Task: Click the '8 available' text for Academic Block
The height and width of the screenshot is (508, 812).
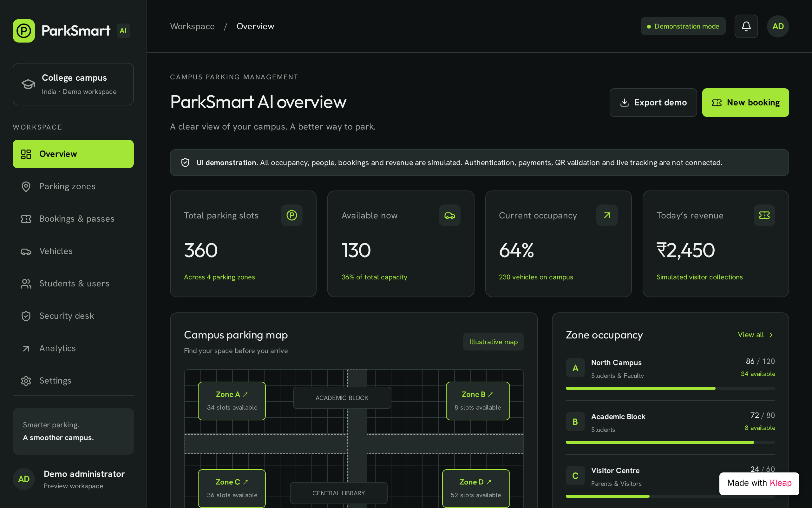Action: click(x=760, y=428)
